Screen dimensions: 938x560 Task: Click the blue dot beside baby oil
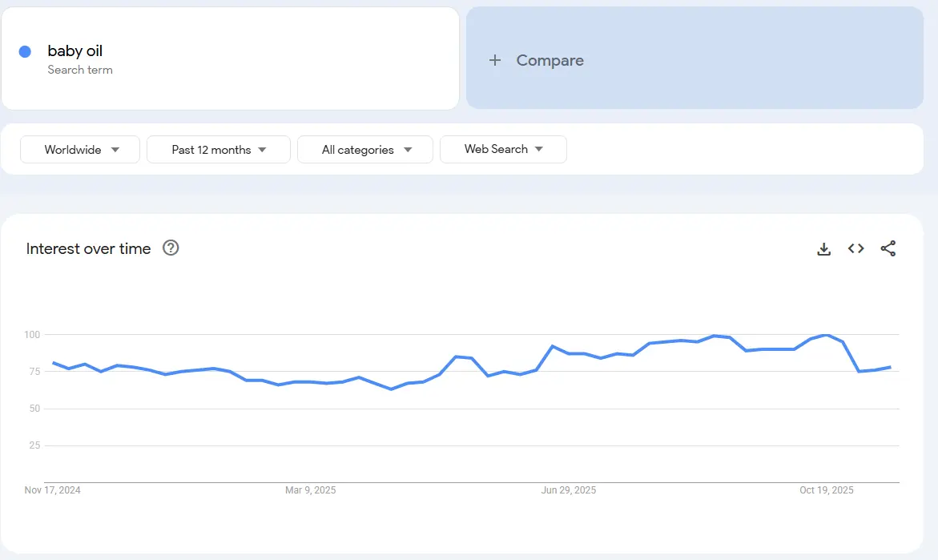tap(25, 50)
